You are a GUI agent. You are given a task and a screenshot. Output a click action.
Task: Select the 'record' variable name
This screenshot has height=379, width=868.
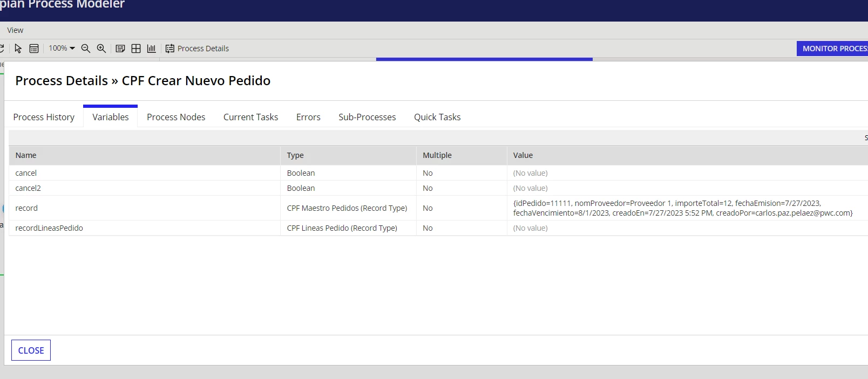tap(26, 208)
